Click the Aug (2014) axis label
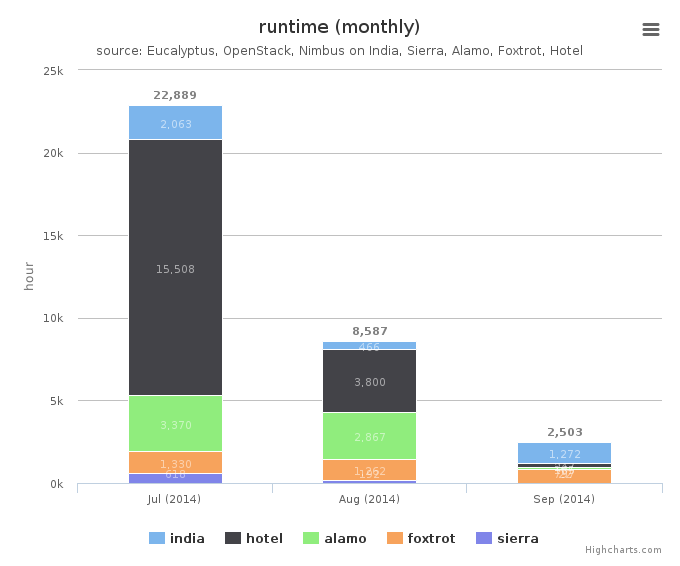Viewport: 680px width, 566px height. pyautogui.click(x=369, y=499)
